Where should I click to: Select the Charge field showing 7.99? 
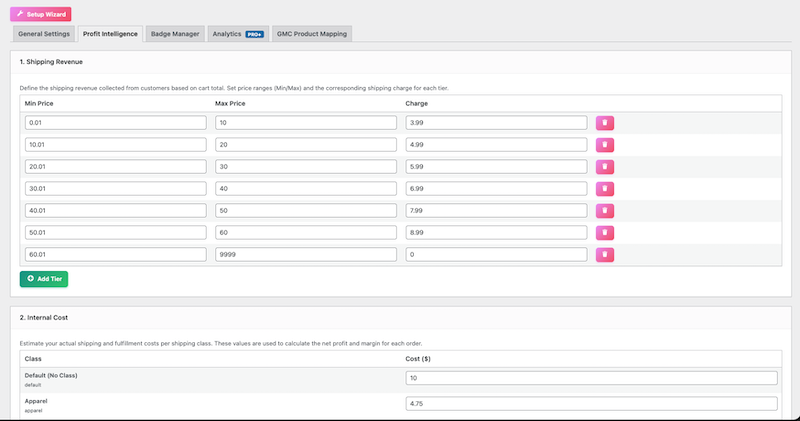click(x=496, y=210)
